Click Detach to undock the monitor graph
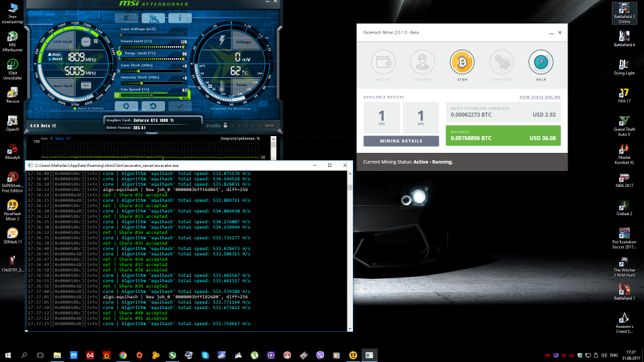 coord(152,133)
